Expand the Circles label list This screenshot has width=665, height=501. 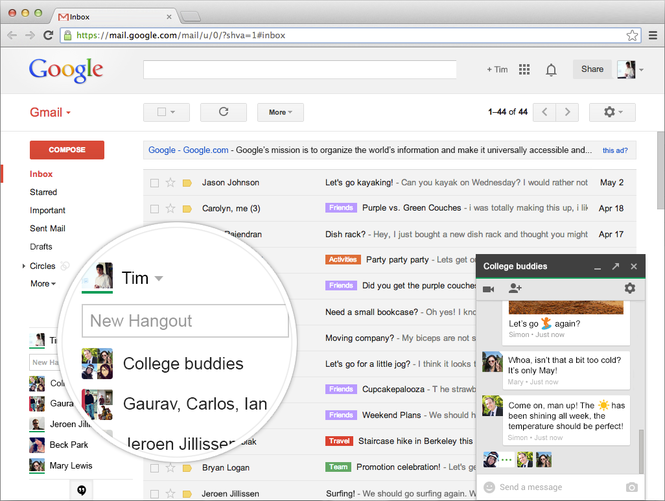[23, 266]
